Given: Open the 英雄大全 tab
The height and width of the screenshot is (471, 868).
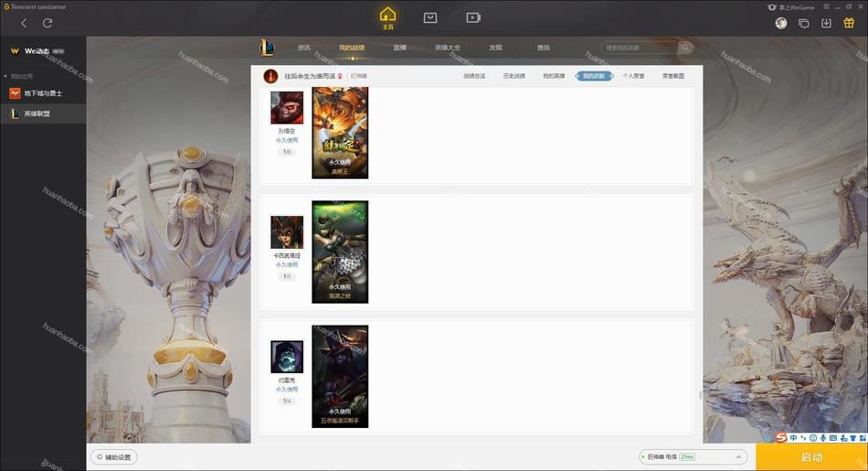Looking at the screenshot, I should tap(448, 48).
